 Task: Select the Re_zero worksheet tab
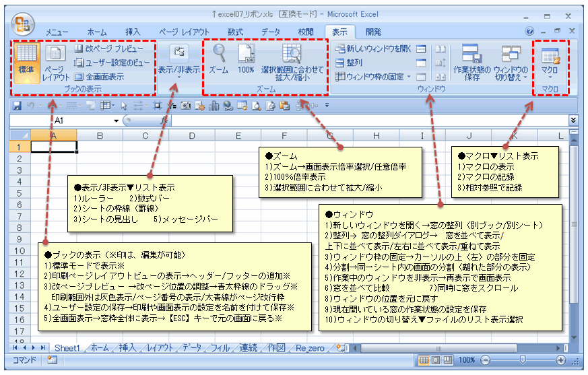pos(310,348)
